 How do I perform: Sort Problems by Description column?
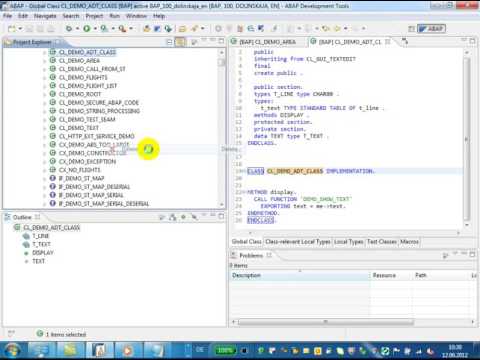[300, 275]
